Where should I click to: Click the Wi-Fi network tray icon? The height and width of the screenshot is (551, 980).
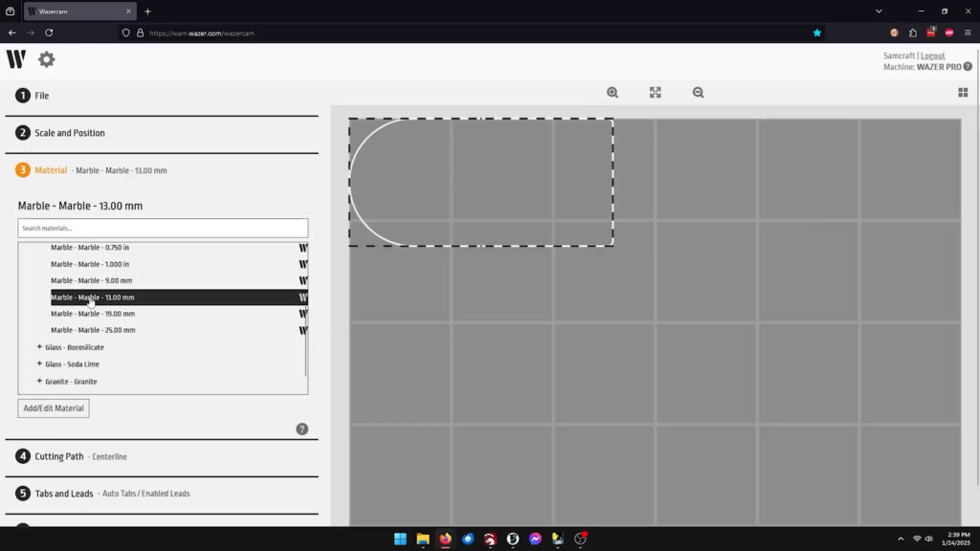pos(917,539)
